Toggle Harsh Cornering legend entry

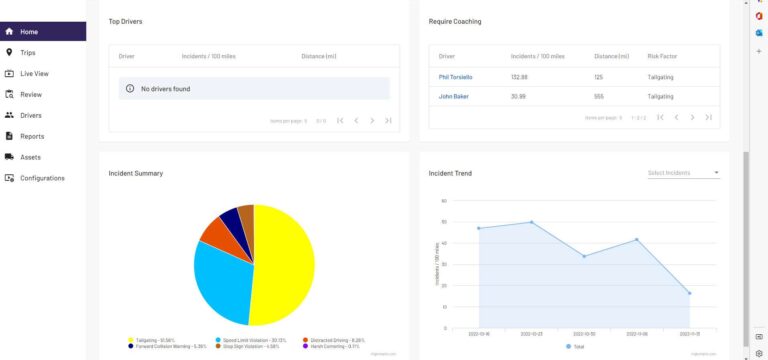(331, 346)
